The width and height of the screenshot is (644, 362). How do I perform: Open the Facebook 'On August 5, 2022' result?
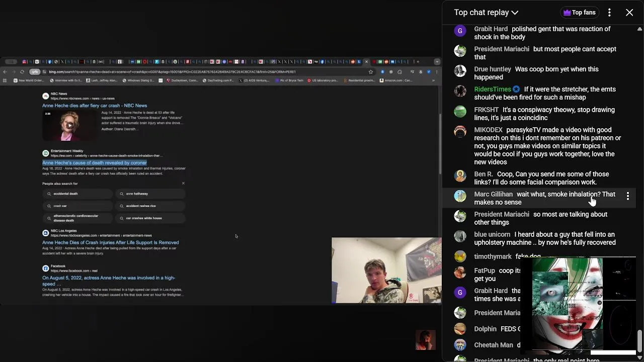[x=109, y=281]
